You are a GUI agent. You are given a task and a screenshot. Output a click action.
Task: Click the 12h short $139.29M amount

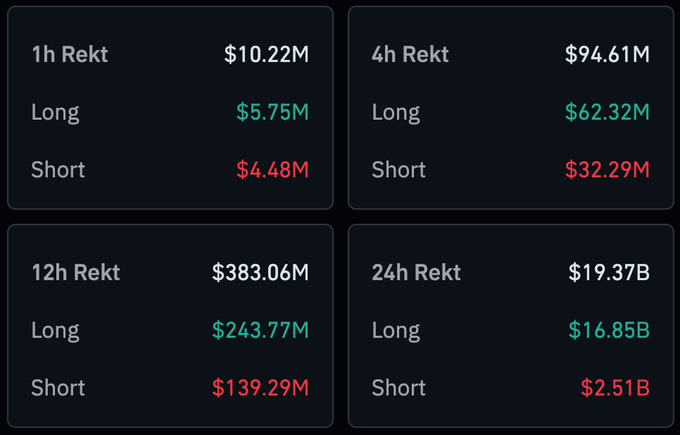pos(260,388)
